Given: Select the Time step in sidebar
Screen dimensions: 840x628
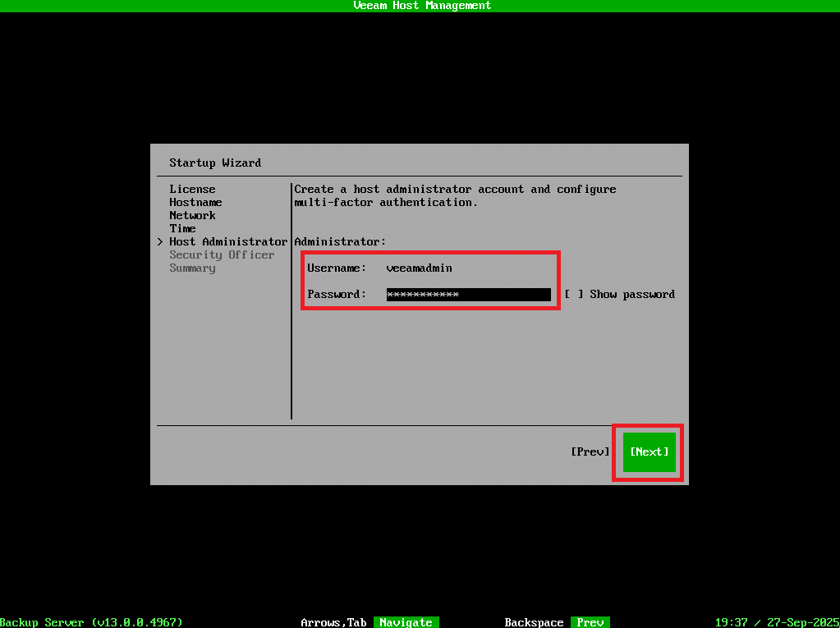Looking at the screenshot, I should [182, 228].
